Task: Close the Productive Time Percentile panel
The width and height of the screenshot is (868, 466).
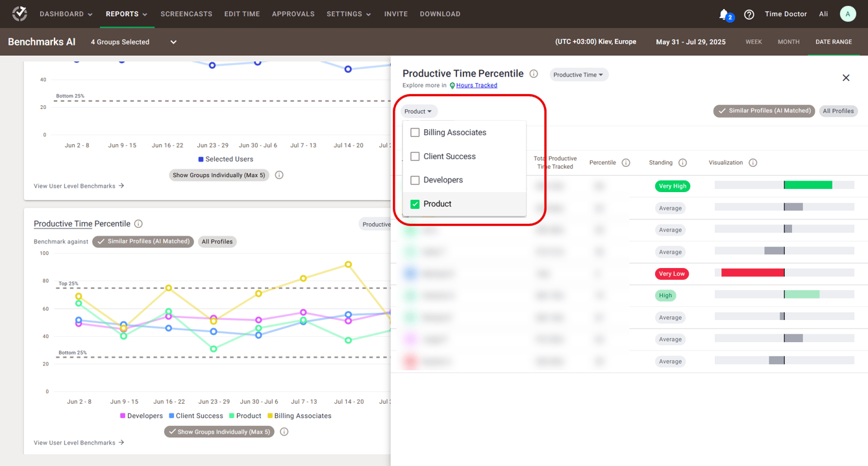Action: (845, 78)
